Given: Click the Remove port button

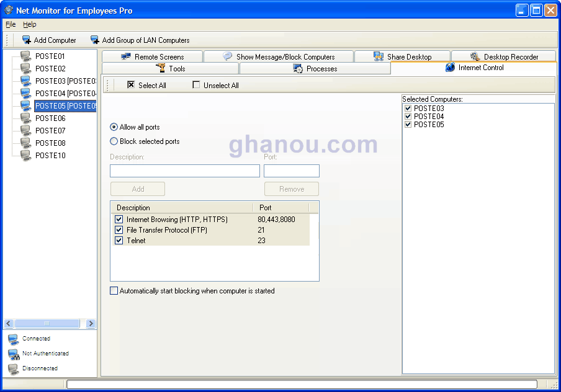Looking at the screenshot, I should 292,189.
